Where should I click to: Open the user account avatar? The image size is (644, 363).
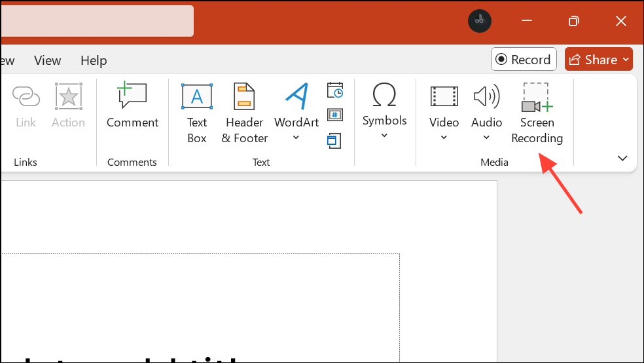tap(479, 21)
